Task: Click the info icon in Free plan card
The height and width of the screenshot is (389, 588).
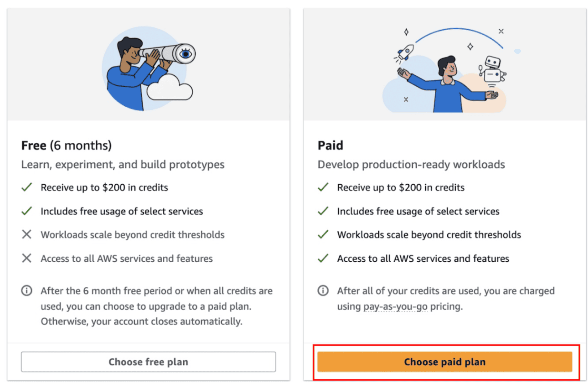Action: tap(27, 291)
